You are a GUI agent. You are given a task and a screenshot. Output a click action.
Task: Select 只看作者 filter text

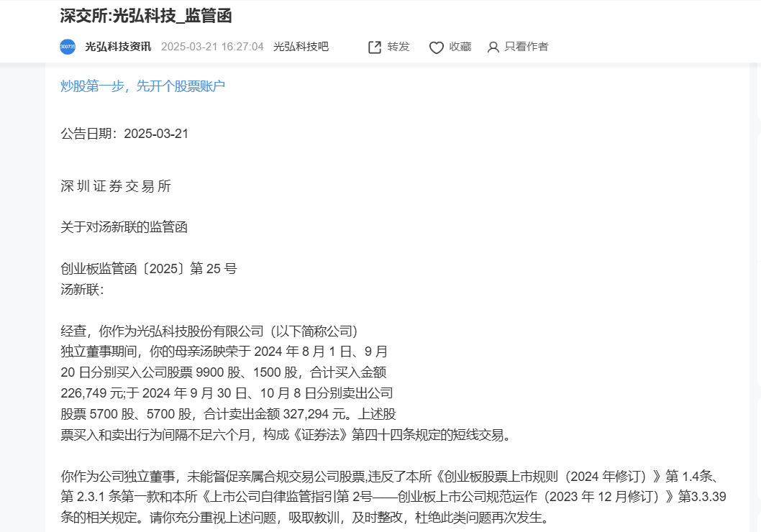(527, 47)
